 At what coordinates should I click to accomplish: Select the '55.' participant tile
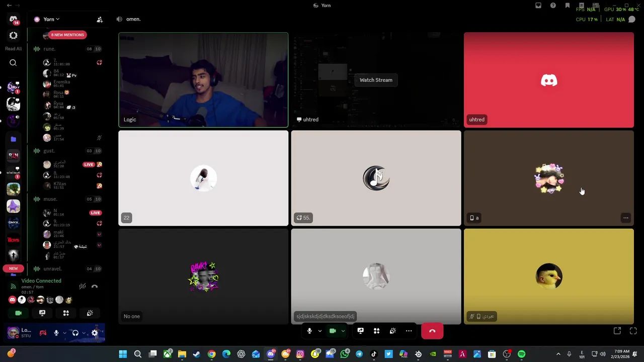[376, 178]
